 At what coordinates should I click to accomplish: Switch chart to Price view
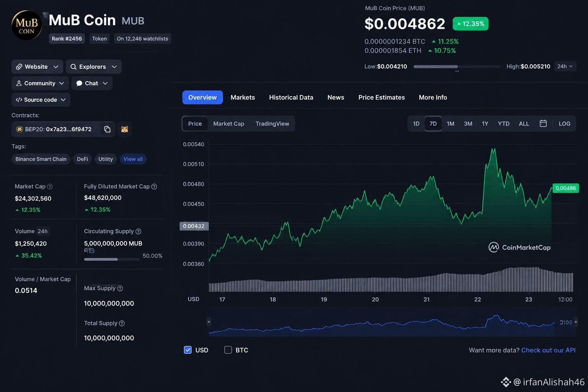coord(195,124)
